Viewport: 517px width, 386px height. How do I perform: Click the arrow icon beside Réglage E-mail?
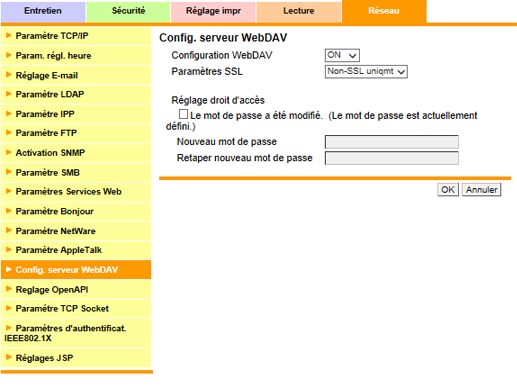[9, 75]
